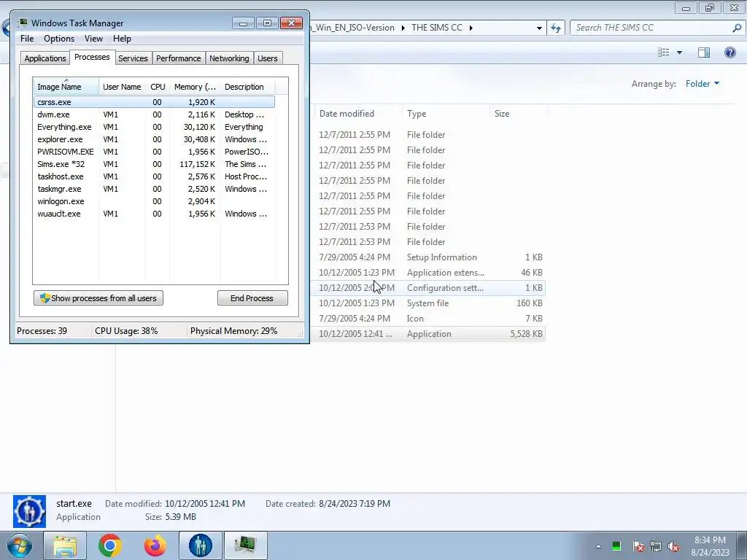Open Explorer help question-mark icon

tap(729, 52)
